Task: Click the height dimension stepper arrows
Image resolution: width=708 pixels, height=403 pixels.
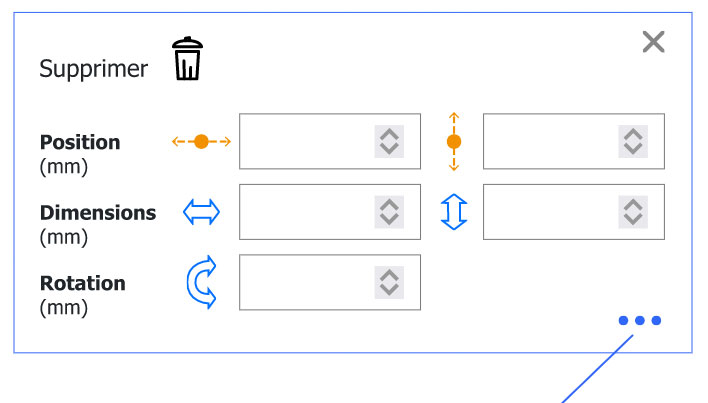Action: [x=632, y=212]
